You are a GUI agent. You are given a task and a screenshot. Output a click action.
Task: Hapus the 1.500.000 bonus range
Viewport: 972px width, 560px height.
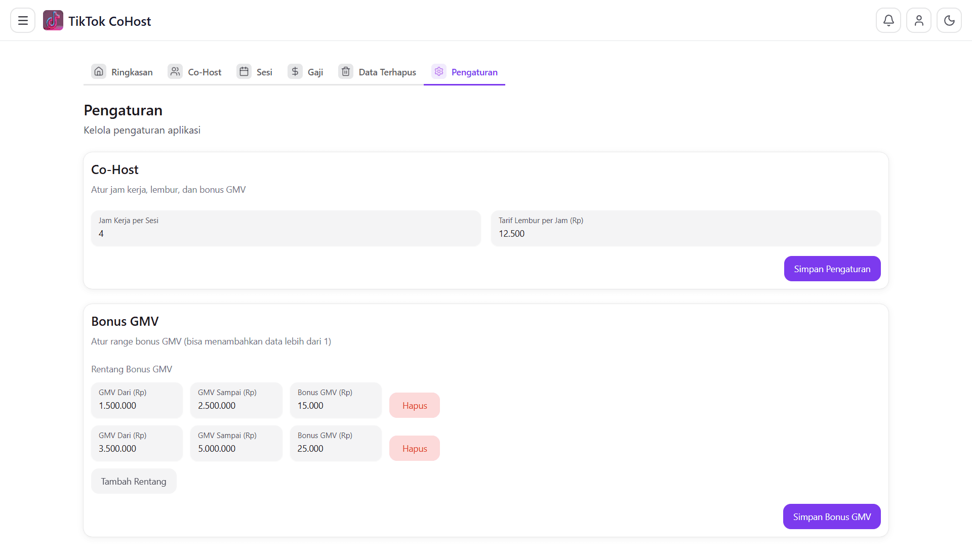coord(414,405)
